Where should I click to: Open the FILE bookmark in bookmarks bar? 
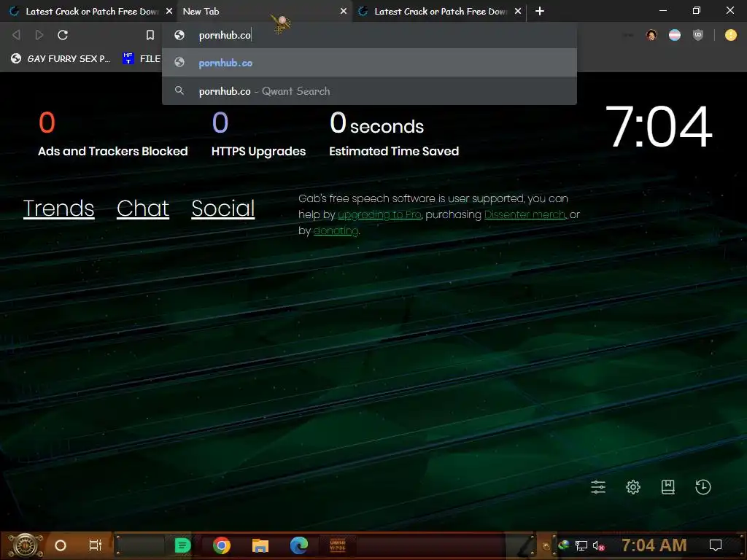point(142,58)
